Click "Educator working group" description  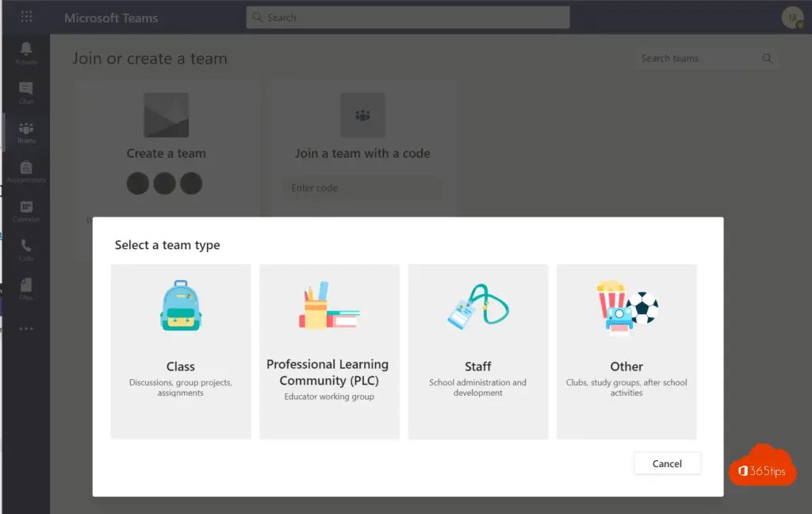(329, 397)
